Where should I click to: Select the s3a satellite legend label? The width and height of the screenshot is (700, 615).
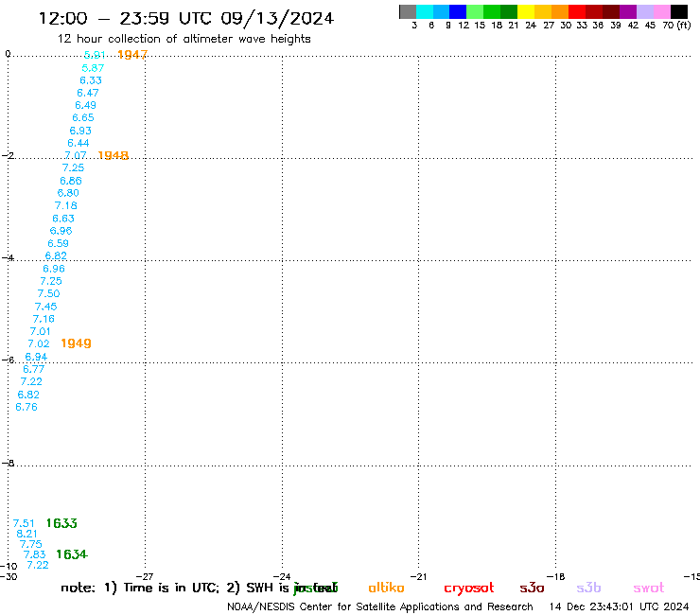pyautogui.click(x=532, y=588)
